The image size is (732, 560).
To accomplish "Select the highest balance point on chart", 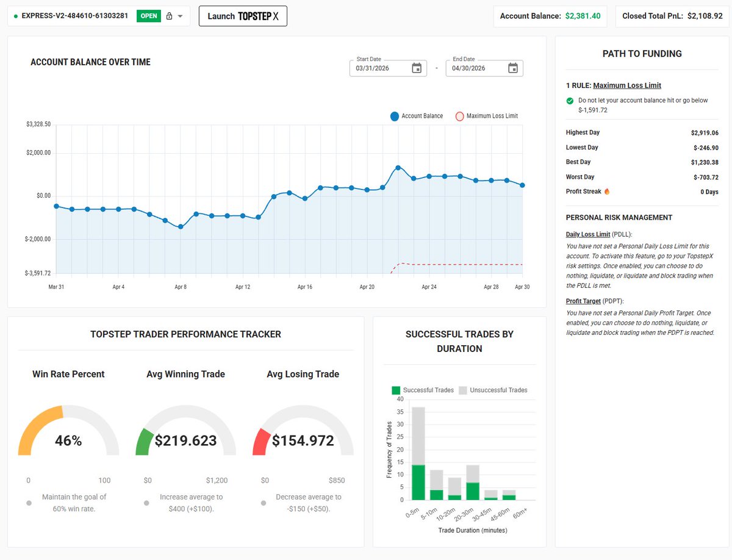I will [x=398, y=167].
